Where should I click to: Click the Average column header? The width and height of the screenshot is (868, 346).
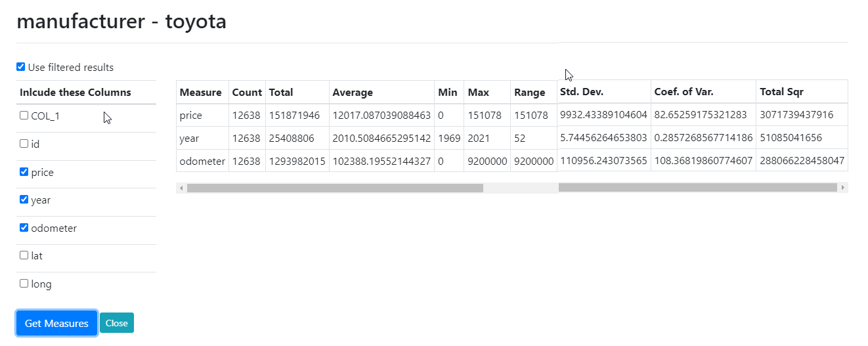[x=353, y=93]
